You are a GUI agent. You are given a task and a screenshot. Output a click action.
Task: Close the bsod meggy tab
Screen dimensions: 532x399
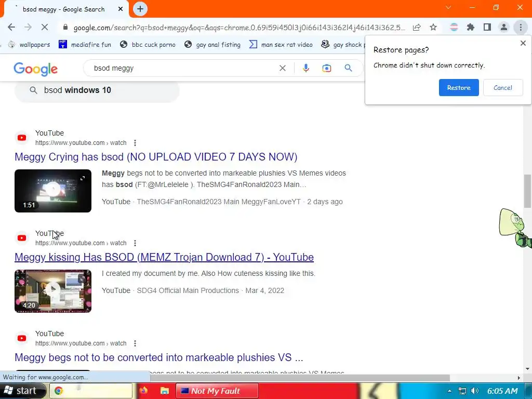[x=121, y=9]
